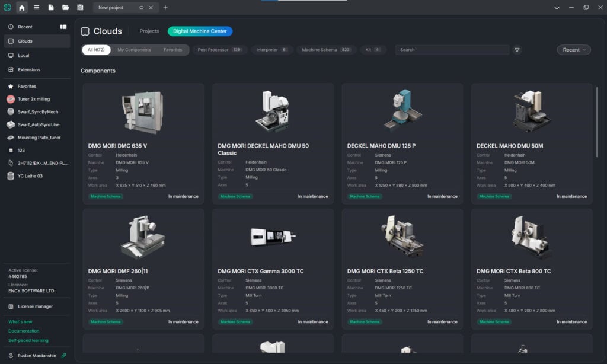Screen dimensions: 607x364
Task: Add a new tab with plus icon
Action: [165, 7]
